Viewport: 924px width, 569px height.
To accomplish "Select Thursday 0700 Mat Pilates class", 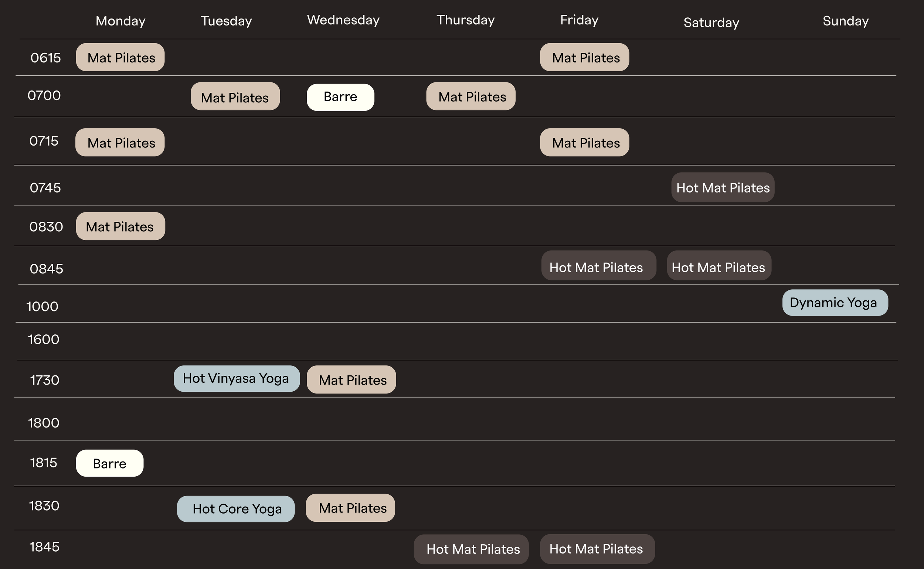I will (471, 96).
